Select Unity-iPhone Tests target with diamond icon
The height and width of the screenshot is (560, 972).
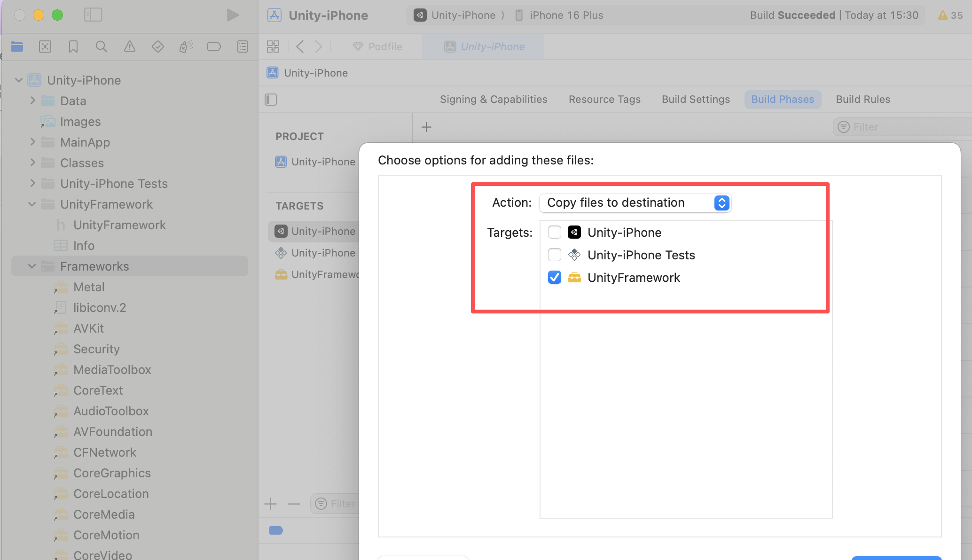click(x=316, y=253)
